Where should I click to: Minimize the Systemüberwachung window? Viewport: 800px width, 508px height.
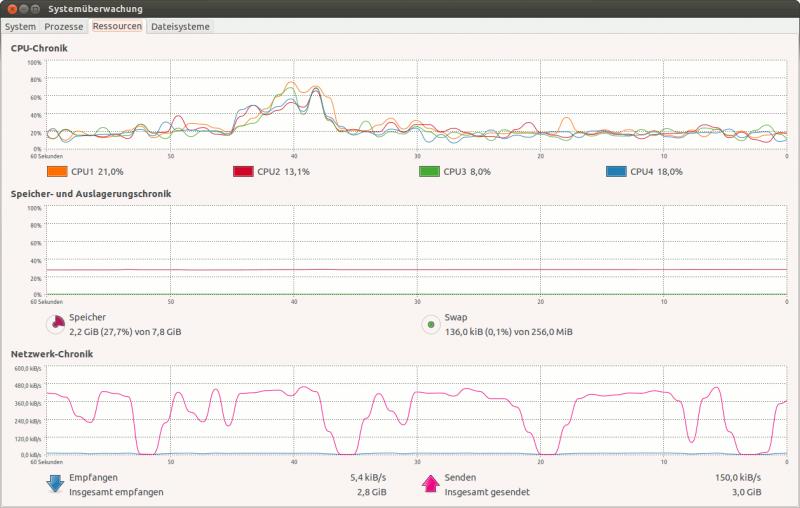coord(23,9)
